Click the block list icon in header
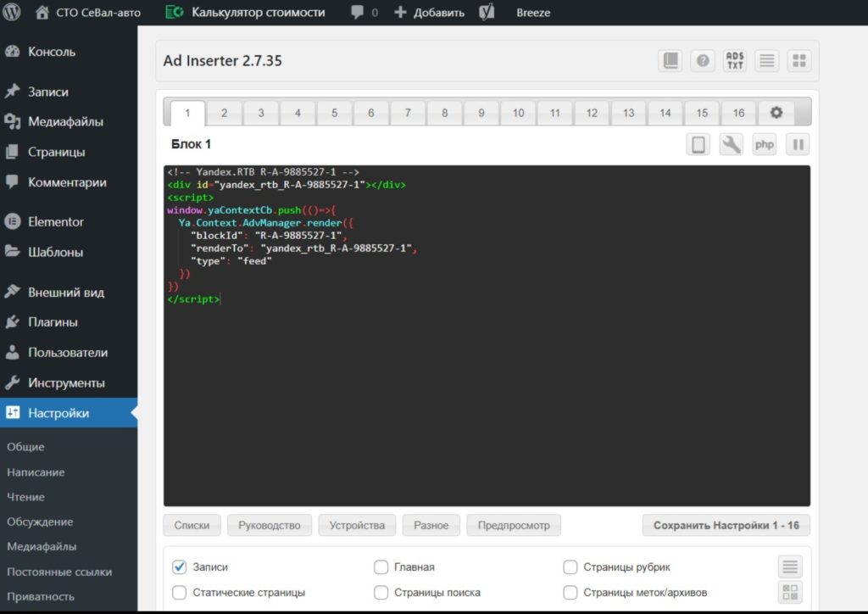 [x=766, y=60]
